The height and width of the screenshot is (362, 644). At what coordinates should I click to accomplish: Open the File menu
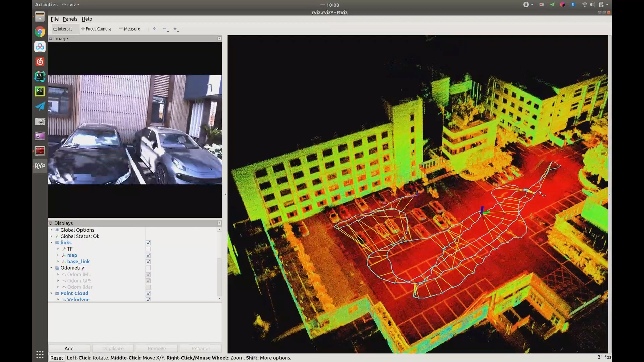click(54, 19)
